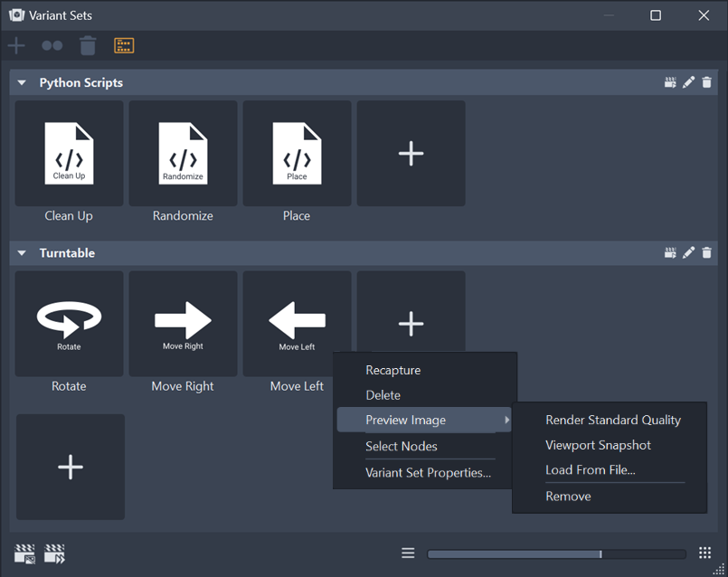The height and width of the screenshot is (577, 728).
Task: Switch to grid view icon
Action: tap(704, 553)
